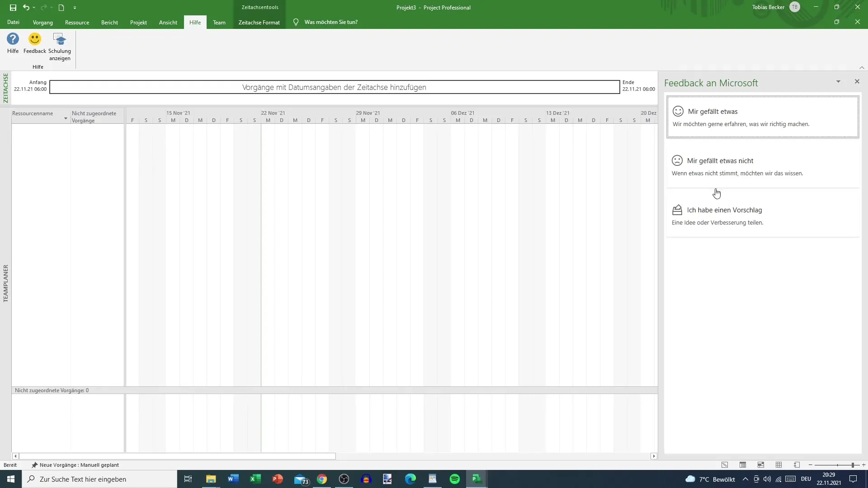The height and width of the screenshot is (488, 868).
Task: Open Chrome from the taskbar
Action: click(x=322, y=479)
